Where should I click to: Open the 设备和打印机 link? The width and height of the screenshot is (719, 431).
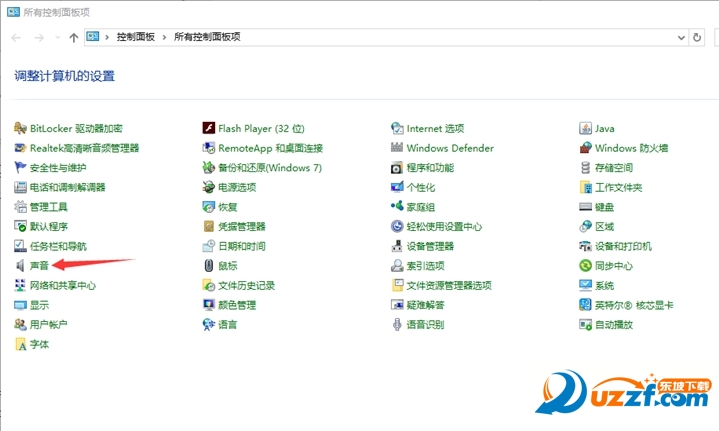pos(623,246)
